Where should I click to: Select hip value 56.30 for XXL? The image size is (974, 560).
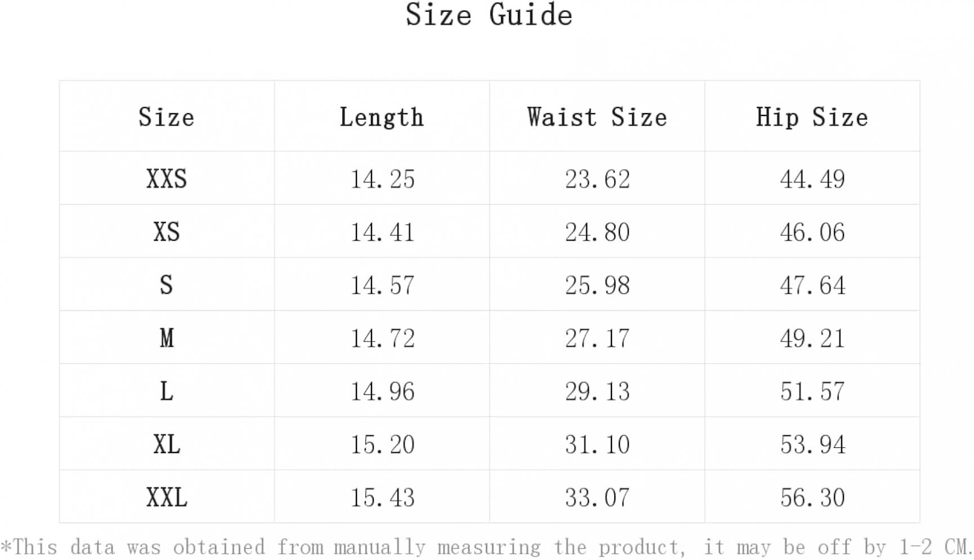(812, 498)
